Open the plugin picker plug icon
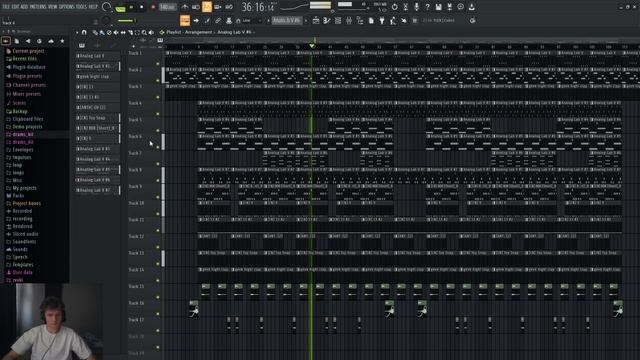Screen dimensions: 640x360 (x=382, y=20)
